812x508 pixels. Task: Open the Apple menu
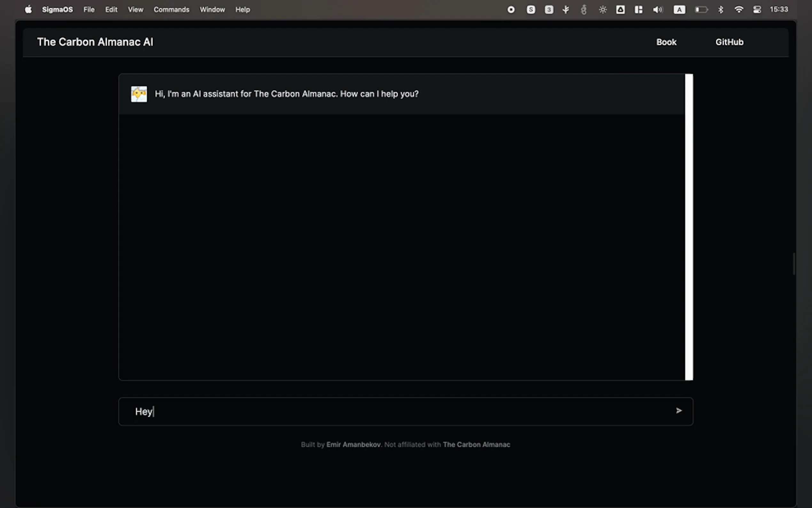[28, 9]
